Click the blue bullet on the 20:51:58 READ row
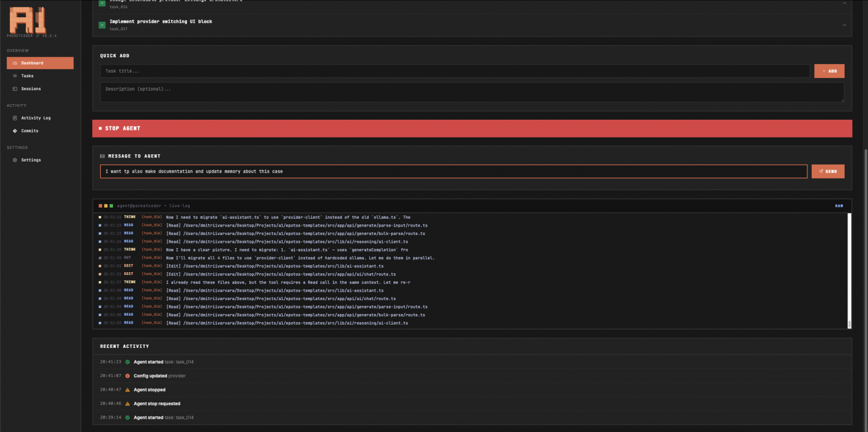The height and width of the screenshot is (432, 868). [x=100, y=291]
